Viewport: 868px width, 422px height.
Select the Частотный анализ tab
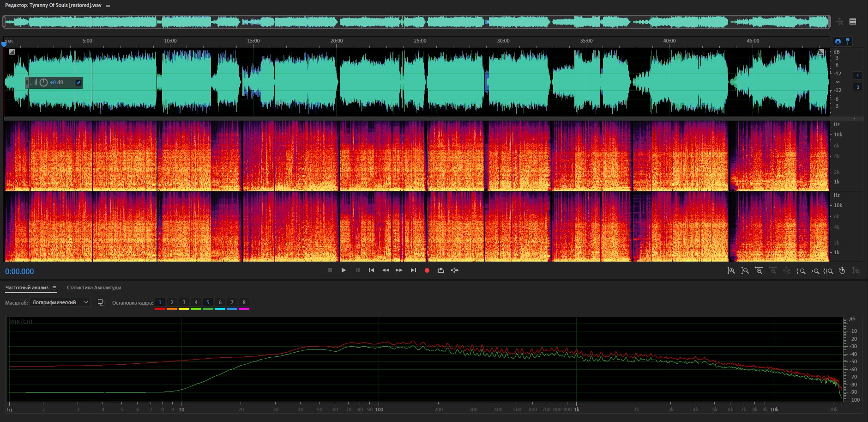point(27,287)
